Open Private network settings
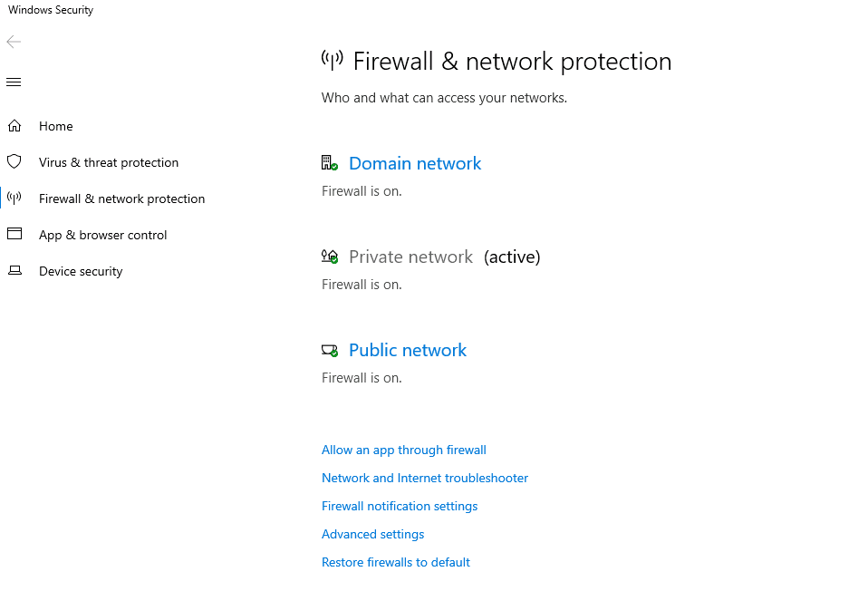Viewport: 868px width, 591px height. pos(410,257)
